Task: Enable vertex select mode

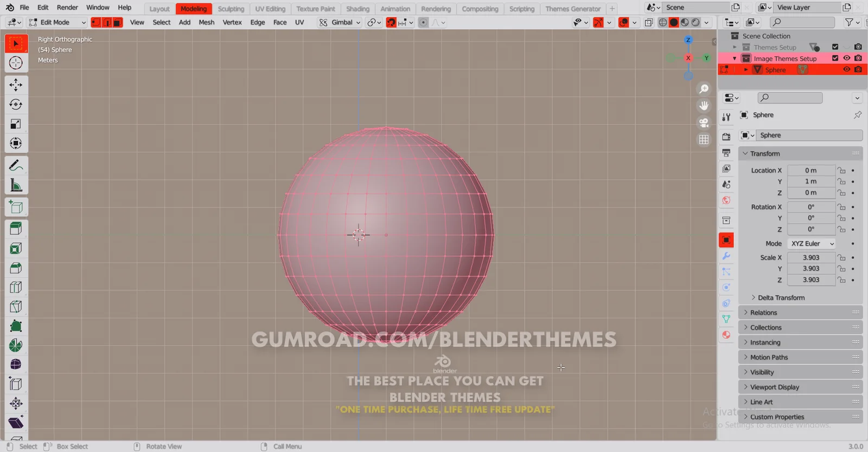Action: click(x=96, y=22)
